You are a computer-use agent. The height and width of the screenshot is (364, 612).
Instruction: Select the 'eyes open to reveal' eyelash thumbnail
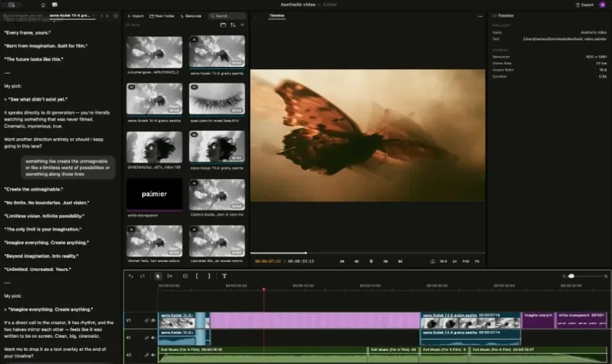point(217,99)
